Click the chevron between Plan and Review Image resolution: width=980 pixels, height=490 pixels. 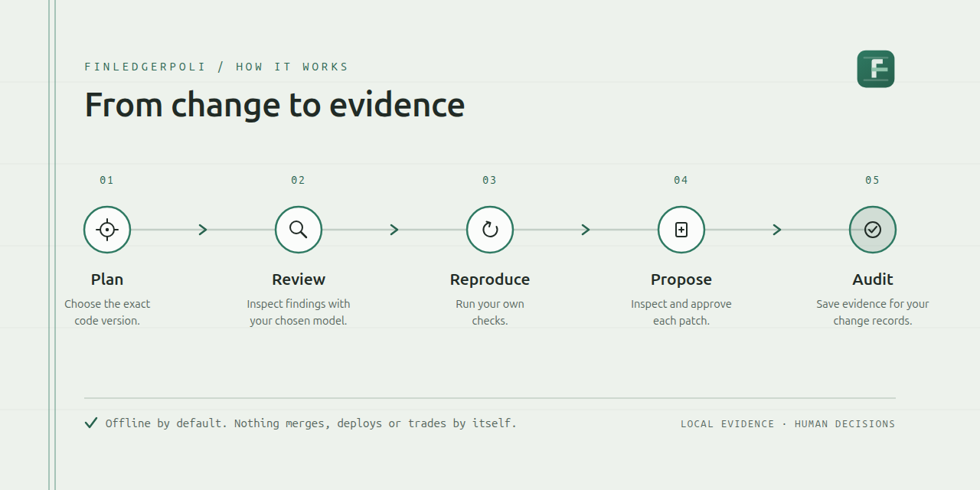pyautogui.click(x=203, y=230)
